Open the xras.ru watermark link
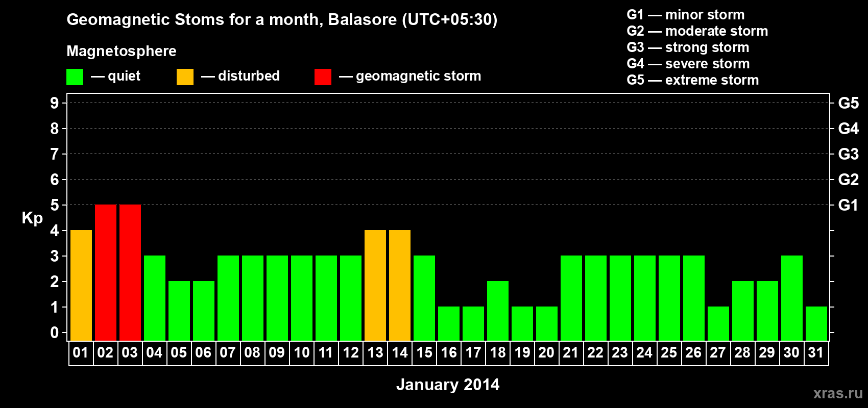 pyautogui.click(x=838, y=393)
